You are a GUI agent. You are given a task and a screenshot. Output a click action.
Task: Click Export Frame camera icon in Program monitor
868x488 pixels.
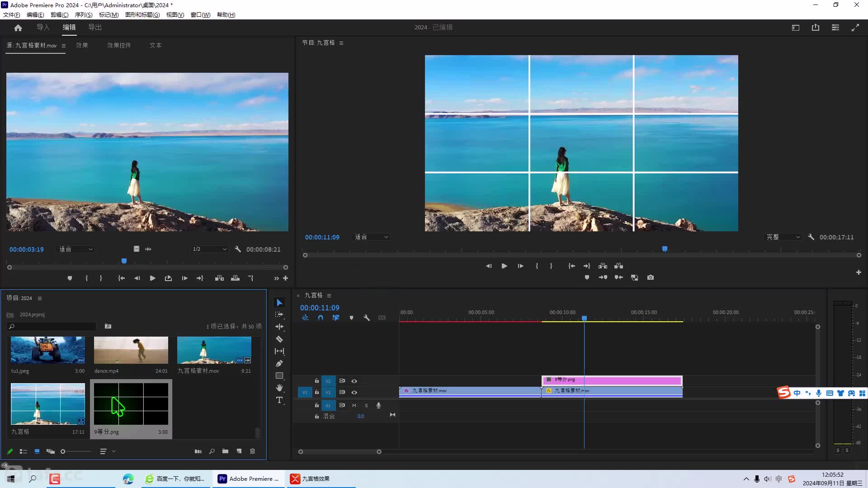click(x=650, y=277)
